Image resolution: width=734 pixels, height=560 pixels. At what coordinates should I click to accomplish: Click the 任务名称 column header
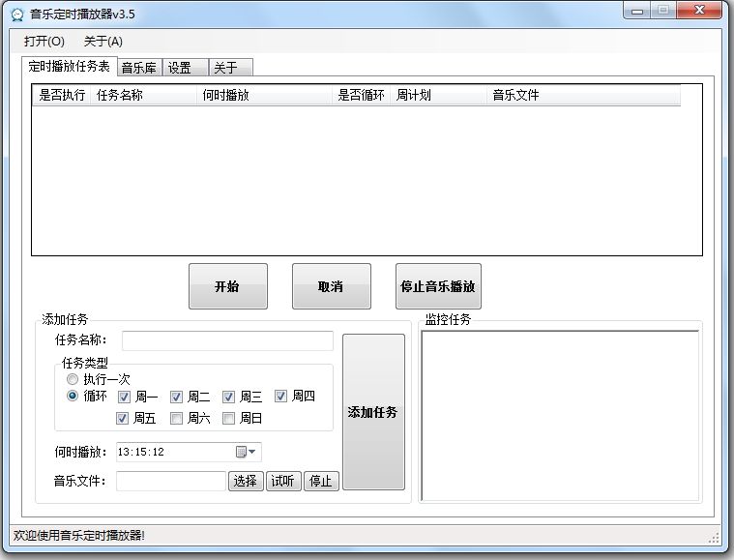144,95
